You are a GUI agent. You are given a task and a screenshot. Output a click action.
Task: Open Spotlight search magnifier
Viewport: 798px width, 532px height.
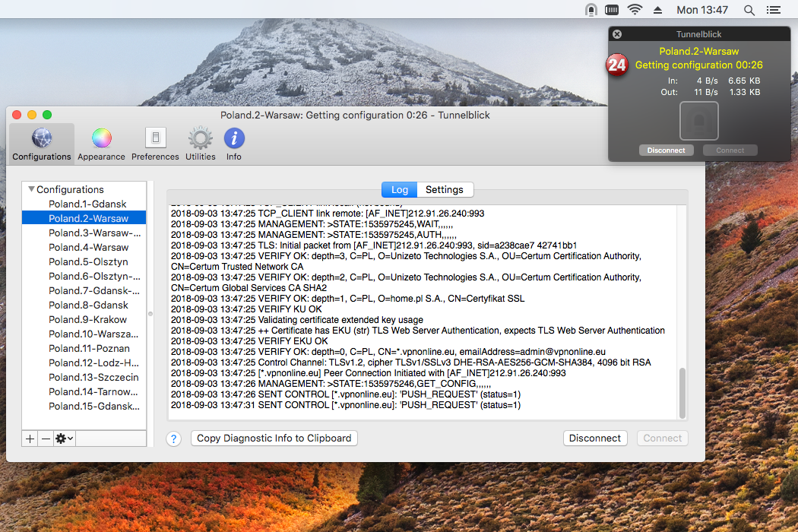pos(749,10)
